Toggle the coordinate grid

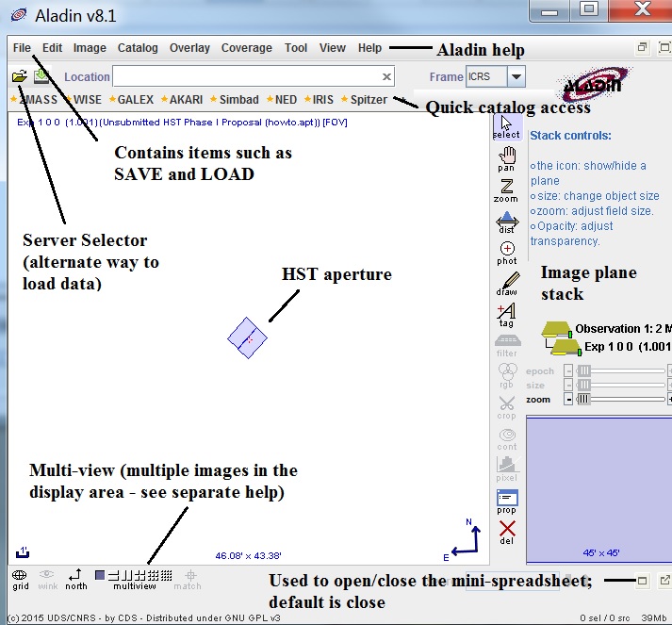click(20, 580)
